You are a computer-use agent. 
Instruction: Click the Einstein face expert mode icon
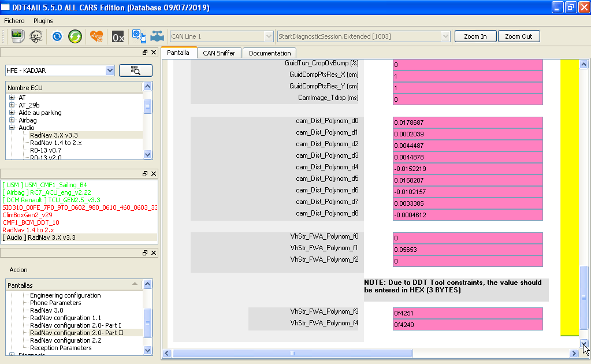(36, 36)
